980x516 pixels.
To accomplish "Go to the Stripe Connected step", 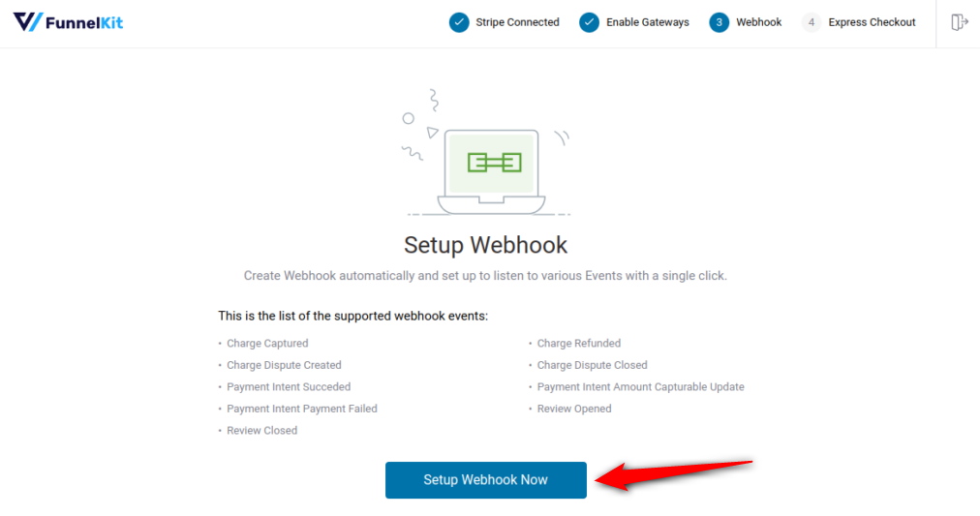I will coord(517,22).
